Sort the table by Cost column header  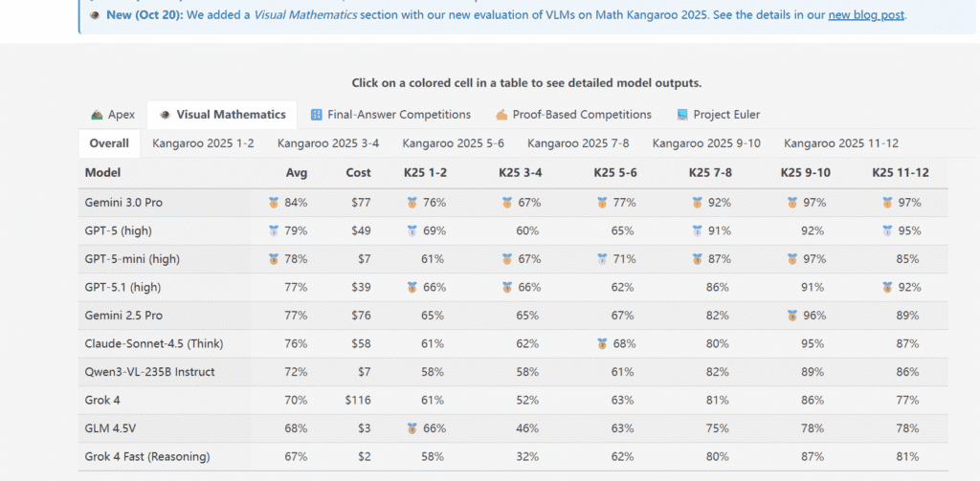coord(358,173)
